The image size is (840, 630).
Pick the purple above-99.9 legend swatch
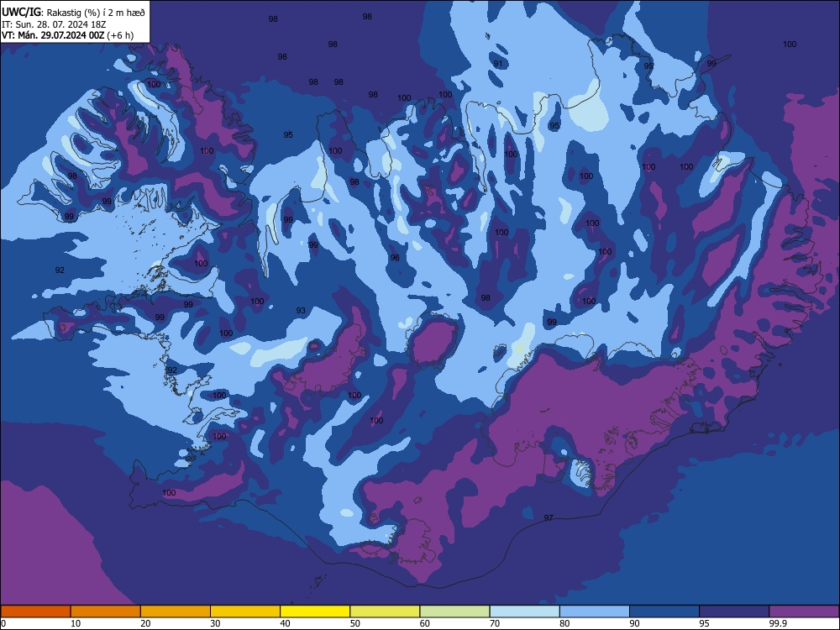click(x=805, y=612)
